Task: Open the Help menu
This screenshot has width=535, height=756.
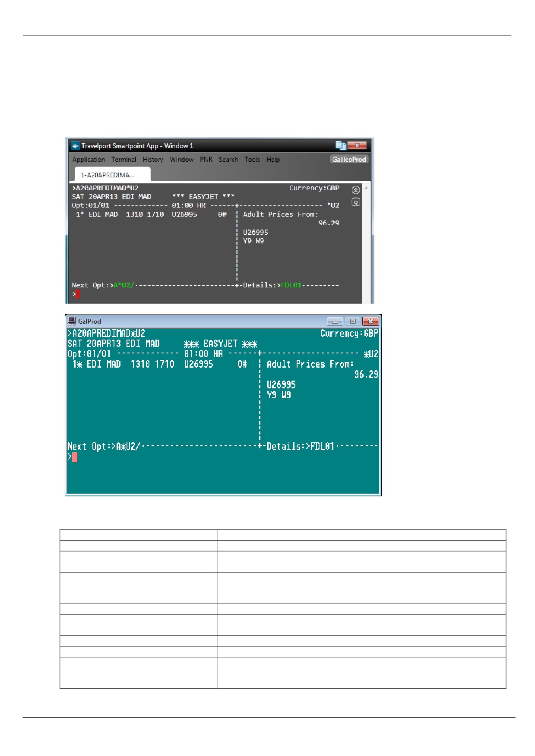Action: (x=273, y=159)
